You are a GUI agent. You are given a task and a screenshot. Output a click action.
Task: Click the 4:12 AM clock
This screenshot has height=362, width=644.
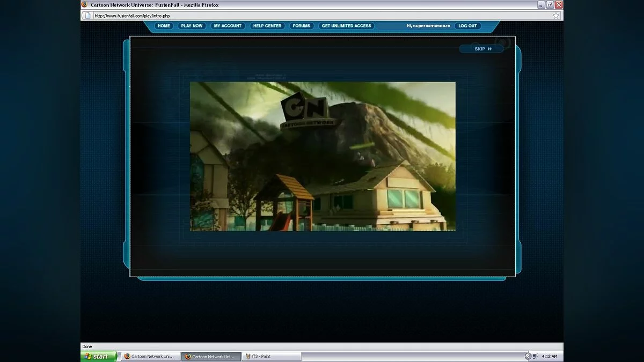(x=550, y=356)
